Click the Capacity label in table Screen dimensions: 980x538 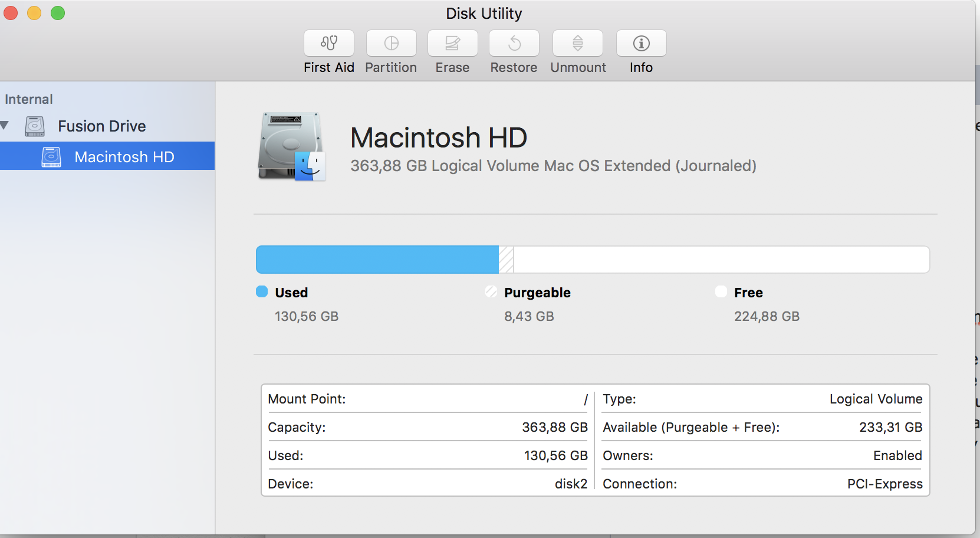click(x=297, y=427)
